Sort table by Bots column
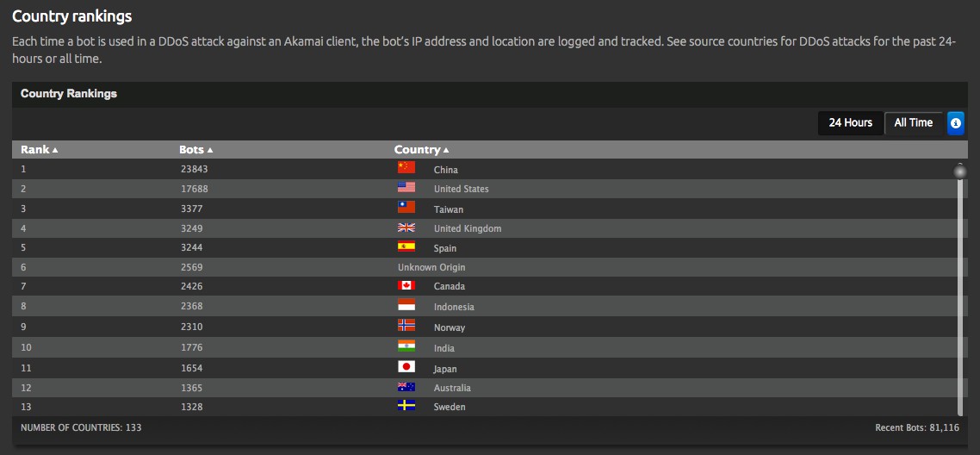 195,150
